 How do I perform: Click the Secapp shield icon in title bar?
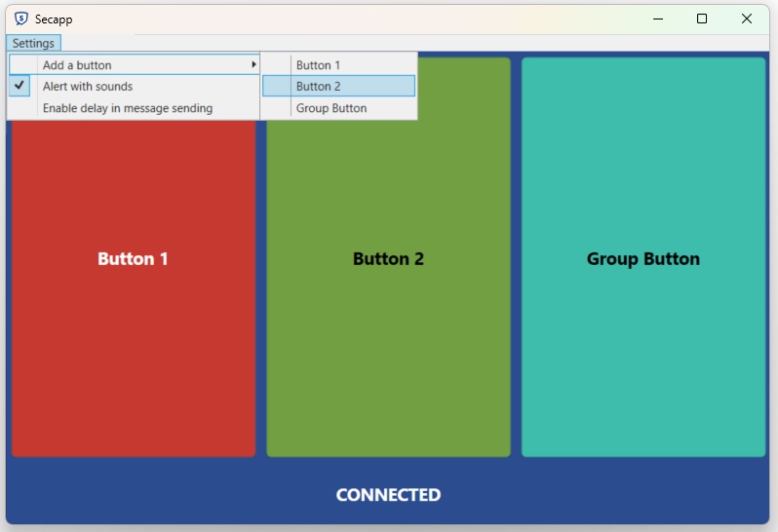click(21, 19)
